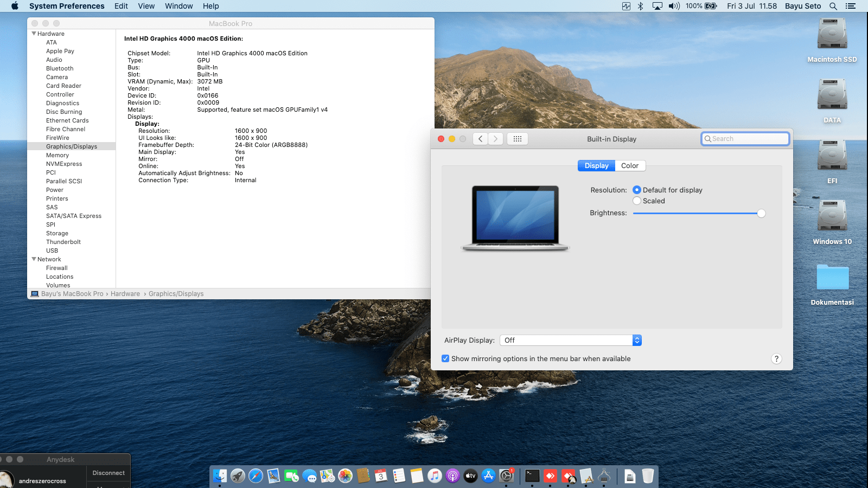Open Reminders from the Dock
The image size is (868, 488).
(399, 476)
